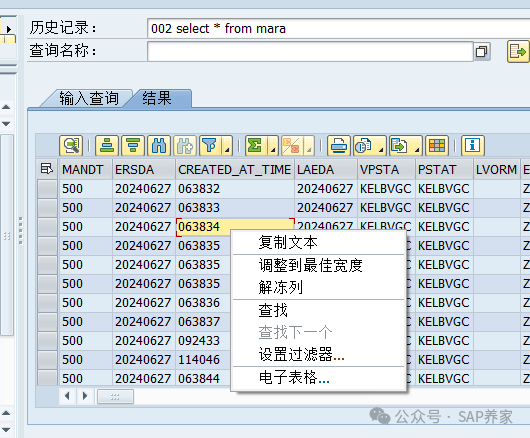Select row selector for time 063834
The width and height of the screenshot is (530, 438).
(x=47, y=226)
